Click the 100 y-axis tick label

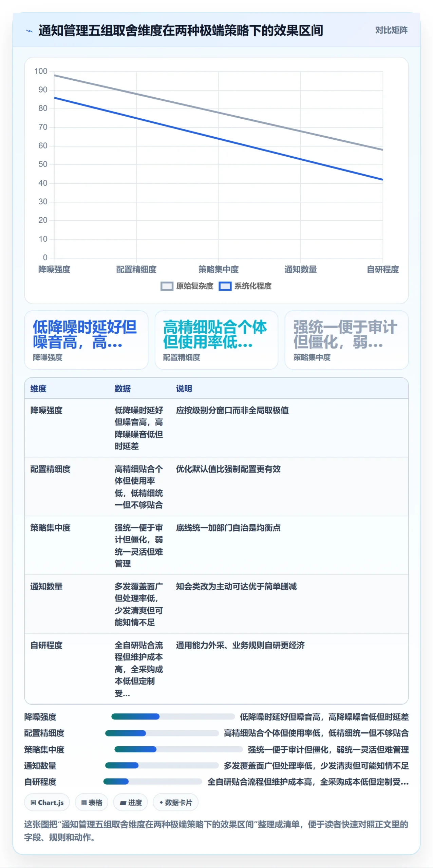coord(41,71)
